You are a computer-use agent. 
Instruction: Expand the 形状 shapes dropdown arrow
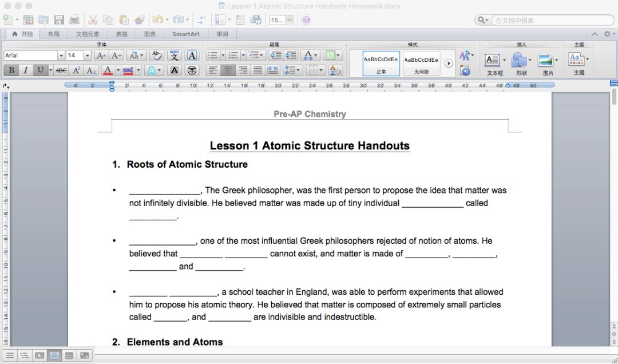coord(531,60)
